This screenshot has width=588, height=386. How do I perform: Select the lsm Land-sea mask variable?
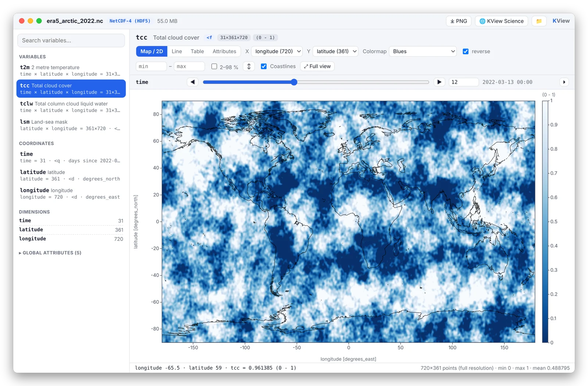coord(71,125)
